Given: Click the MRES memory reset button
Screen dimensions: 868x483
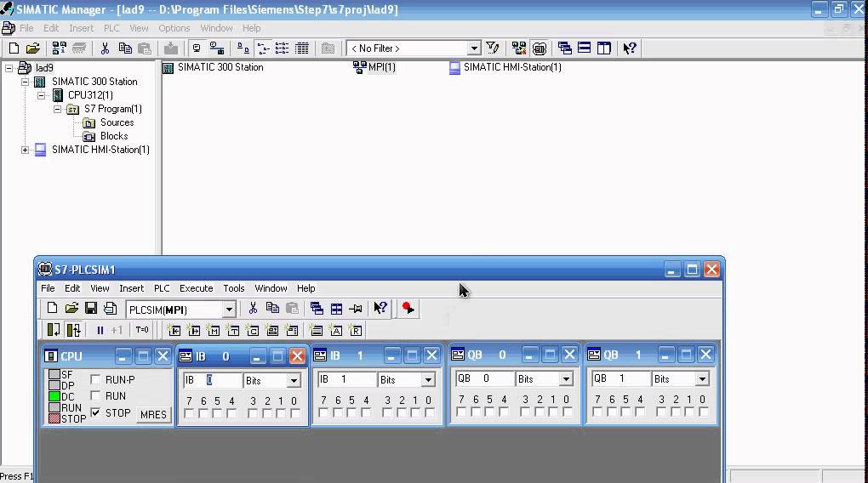Looking at the screenshot, I should (153, 414).
